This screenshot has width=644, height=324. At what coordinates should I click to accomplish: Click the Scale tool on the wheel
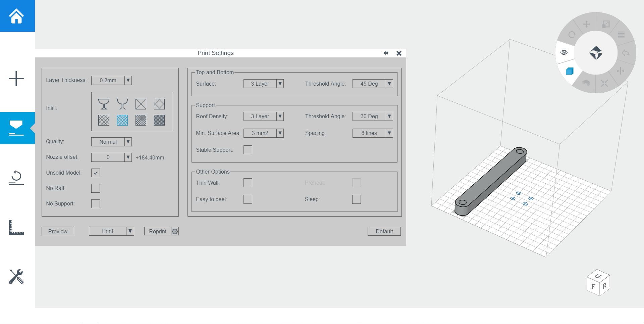click(606, 24)
